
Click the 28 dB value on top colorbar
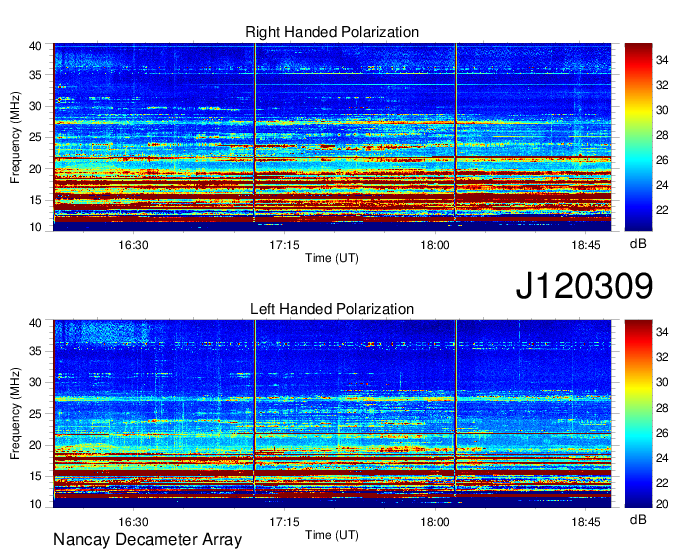[x=662, y=135]
